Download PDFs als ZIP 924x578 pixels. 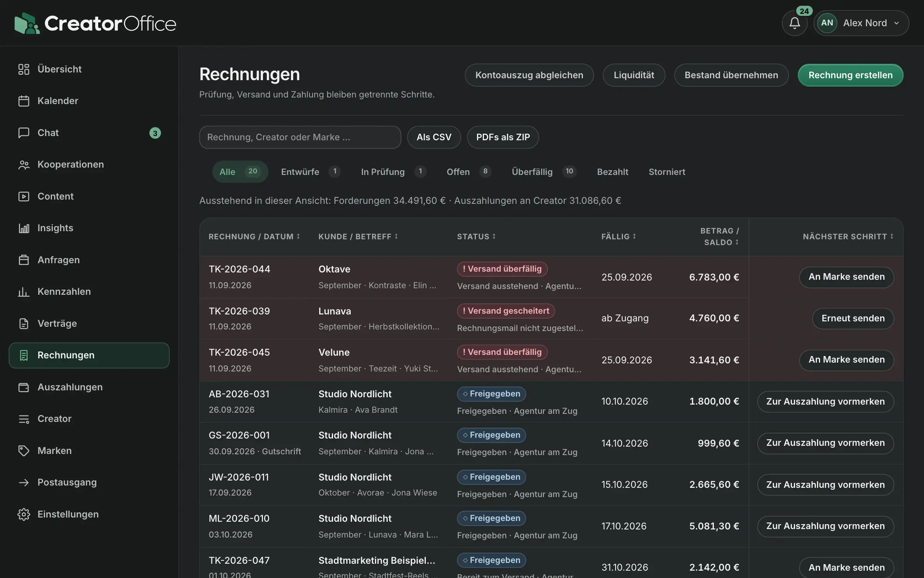coord(503,137)
